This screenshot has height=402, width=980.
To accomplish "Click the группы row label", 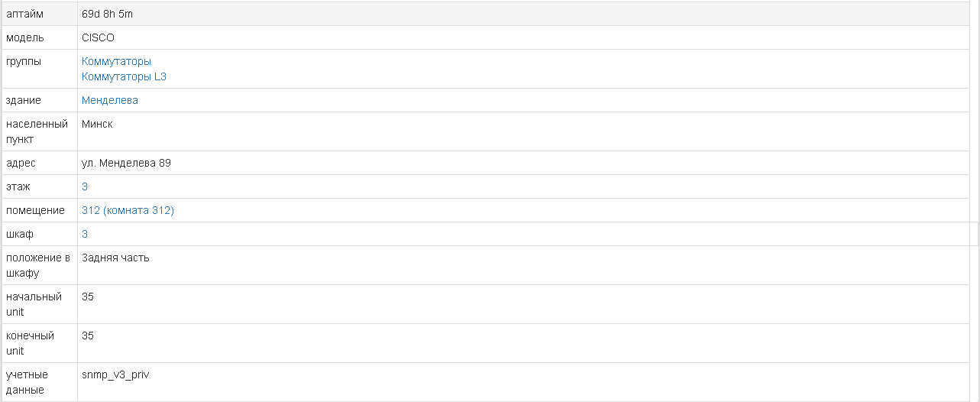I will coord(24,61).
